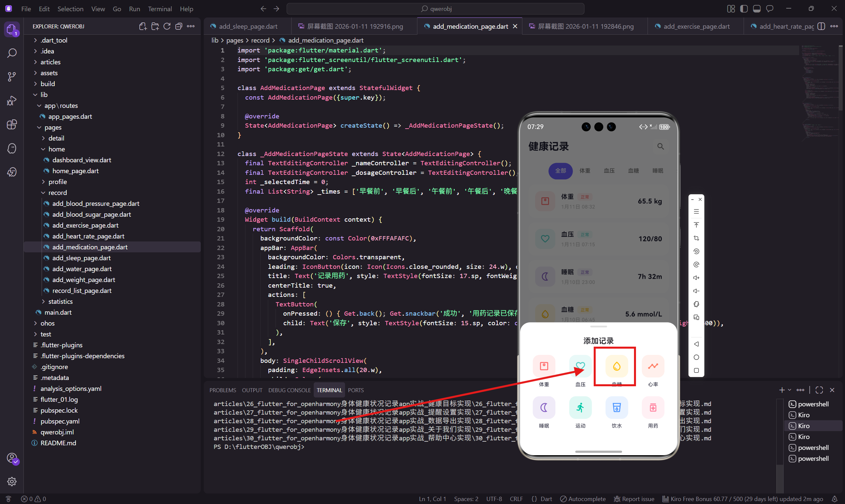Open the Terminal menu

point(159,9)
